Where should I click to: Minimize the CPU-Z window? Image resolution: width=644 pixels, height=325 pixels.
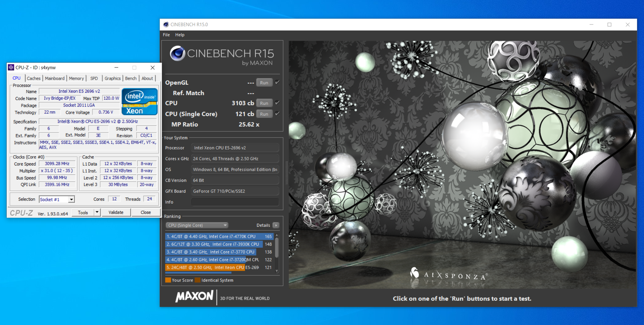click(116, 67)
